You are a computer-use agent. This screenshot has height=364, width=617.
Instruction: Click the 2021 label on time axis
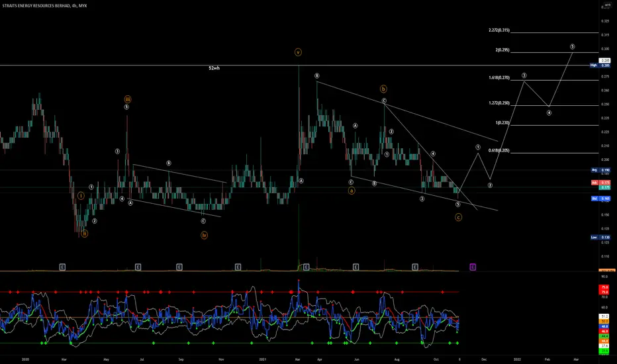[263, 359]
